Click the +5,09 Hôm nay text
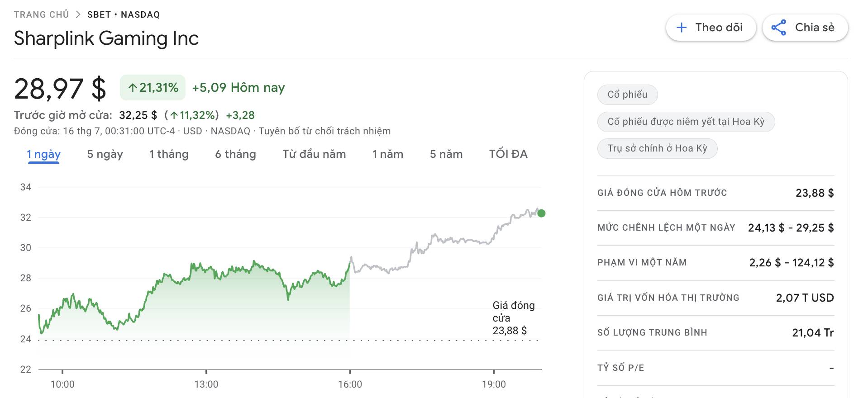Image resolution: width=868 pixels, height=398 pixels. point(238,87)
